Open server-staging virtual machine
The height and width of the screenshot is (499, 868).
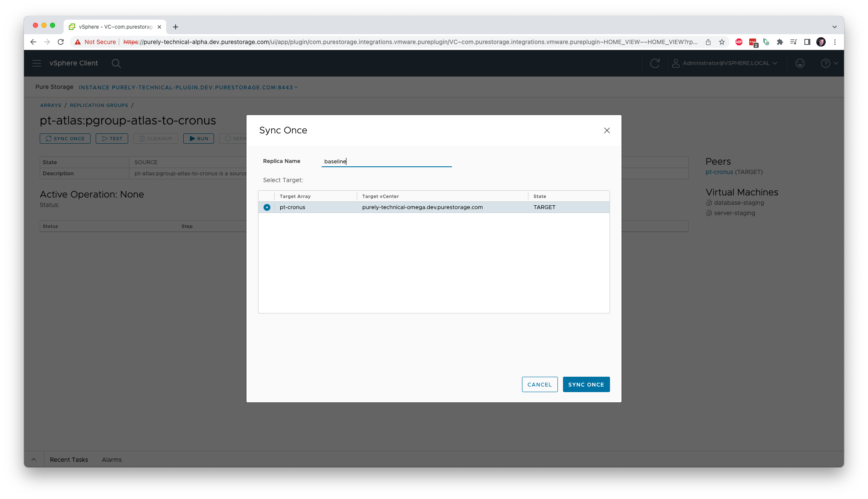tap(735, 213)
